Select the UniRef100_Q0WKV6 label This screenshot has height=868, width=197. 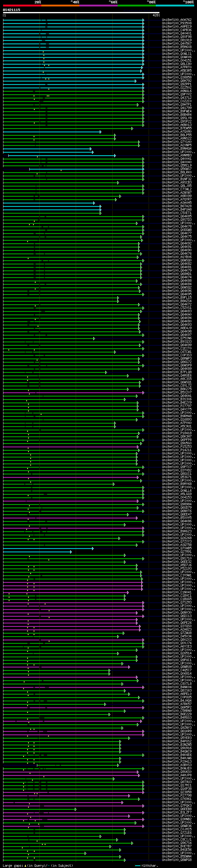(177, 57)
